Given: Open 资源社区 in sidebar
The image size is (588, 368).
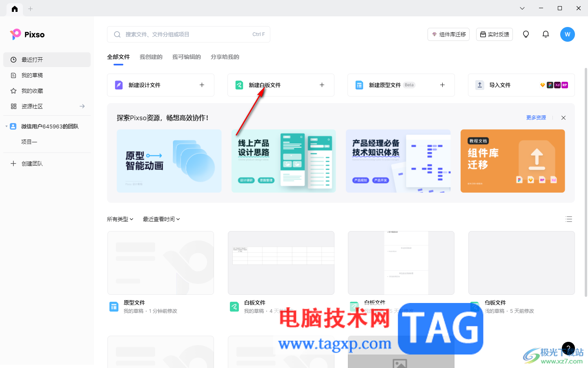Looking at the screenshot, I should [47, 106].
